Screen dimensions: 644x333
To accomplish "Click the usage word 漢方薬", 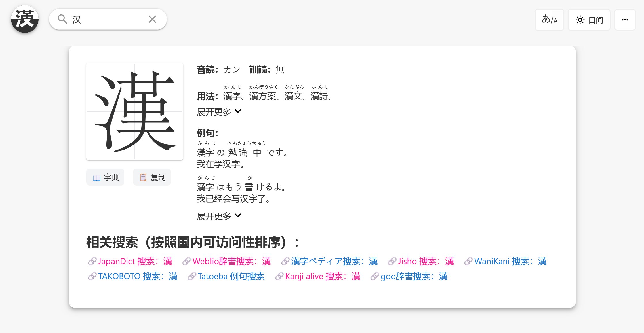I will (263, 96).
